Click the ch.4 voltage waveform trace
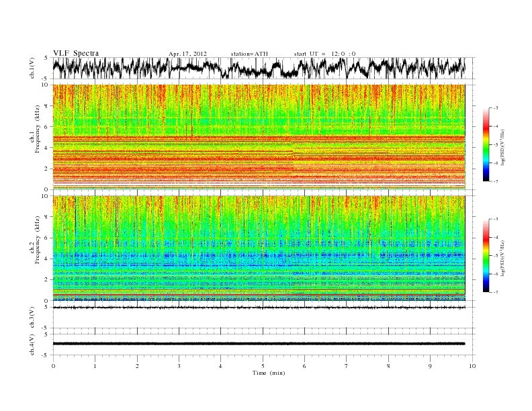This screenshot has height=411, width=532. pyautogui.click(x=259, y=344)
